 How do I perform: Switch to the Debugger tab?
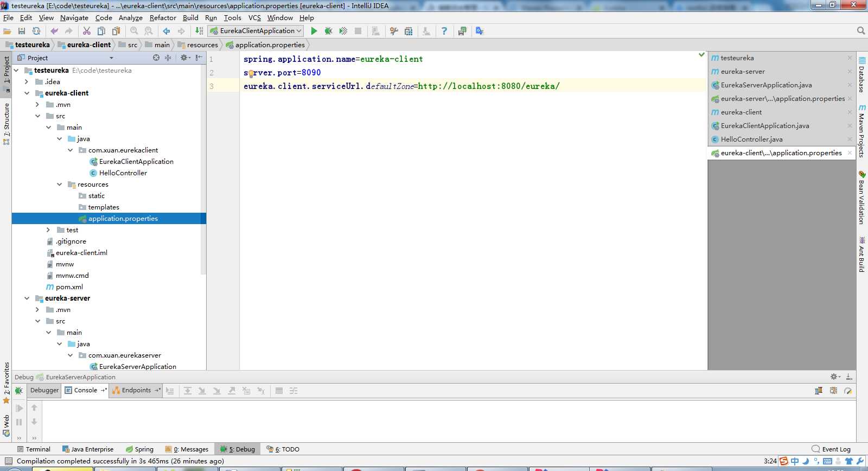[x=44, y=390]
